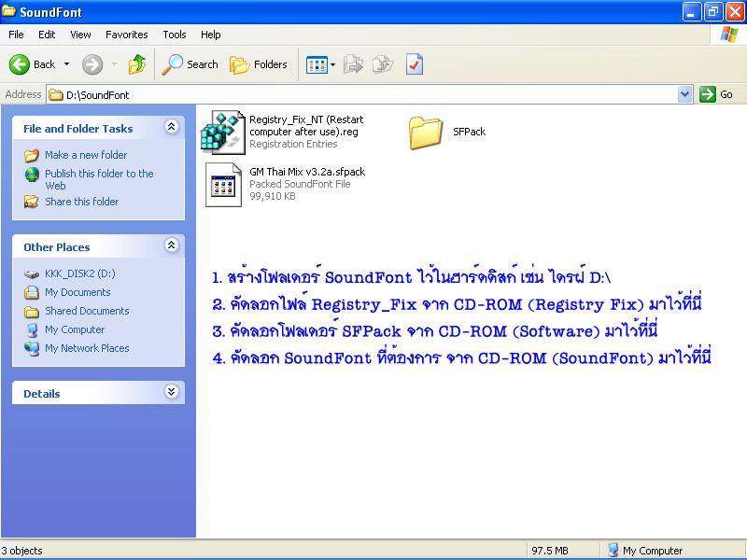Open the File menu
The image size is (747, 560).
[16, 35]
